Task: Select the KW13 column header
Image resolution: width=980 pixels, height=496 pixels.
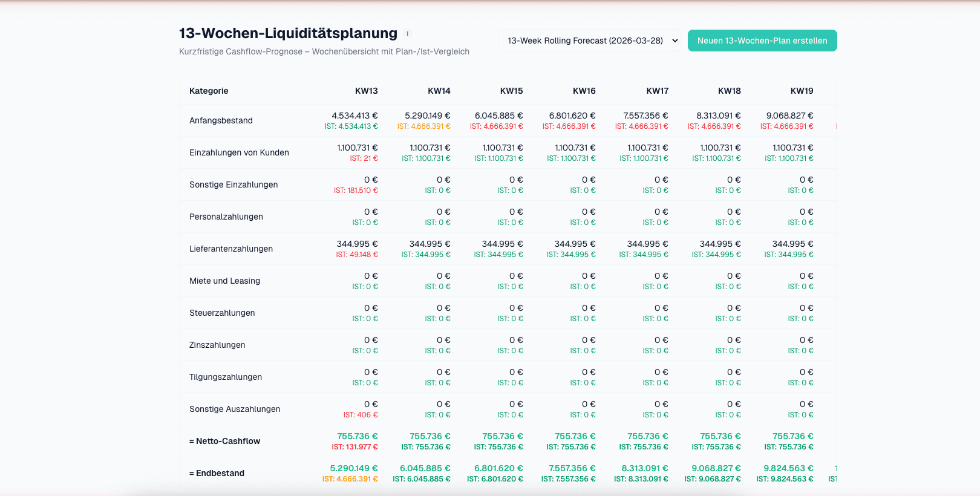Action: click(366, 91)
